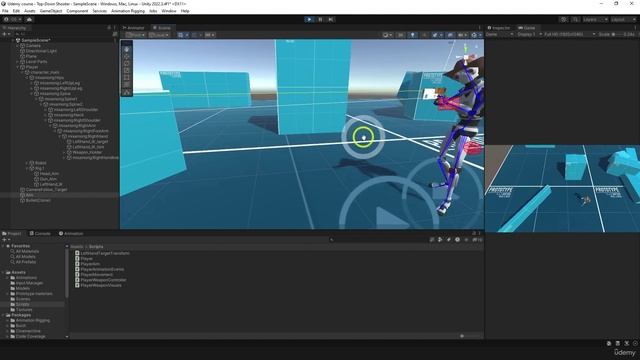This screenshot has height=360, width=640.
Task: Switch to the Game tab
Action: [527, 28]
